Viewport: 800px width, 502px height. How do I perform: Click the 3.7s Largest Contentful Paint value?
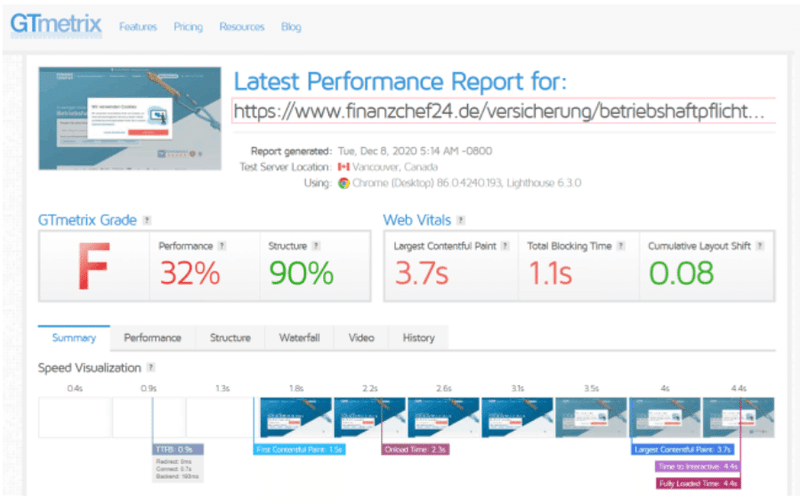(x=421, y=273)
